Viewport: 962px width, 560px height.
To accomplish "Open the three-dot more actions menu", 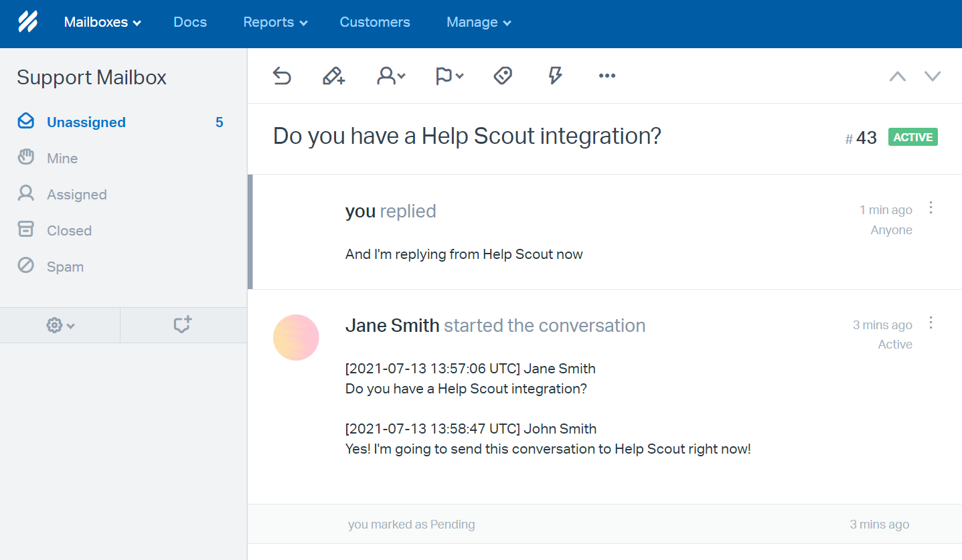I will click(x=607, y=76).
